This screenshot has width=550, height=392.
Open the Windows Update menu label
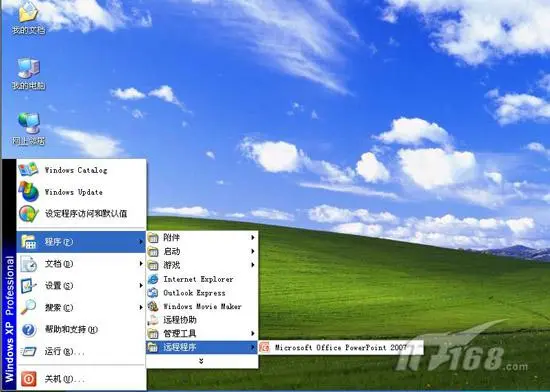[x=74, y=192]
